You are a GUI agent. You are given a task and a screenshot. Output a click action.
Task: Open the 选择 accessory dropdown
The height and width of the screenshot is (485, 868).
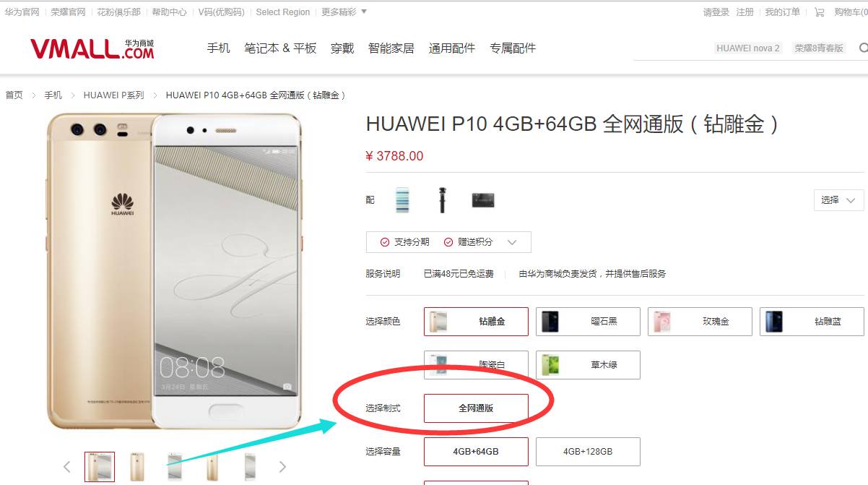(x=838, y=200)
